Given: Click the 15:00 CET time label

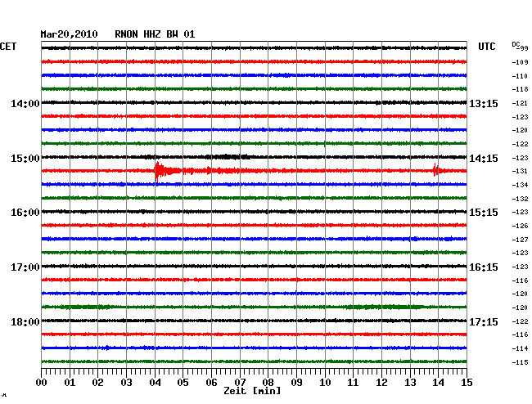Looking at the screenshot, I should tap(25, 159).
